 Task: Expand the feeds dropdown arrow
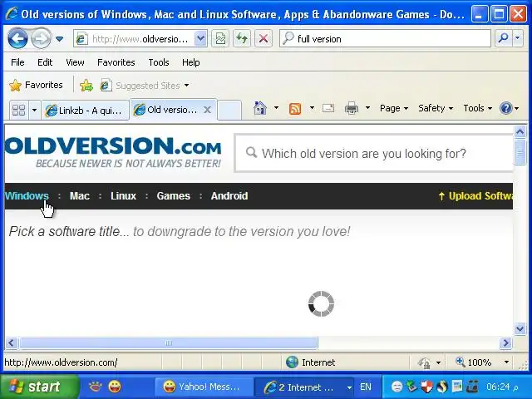point(312,108)
